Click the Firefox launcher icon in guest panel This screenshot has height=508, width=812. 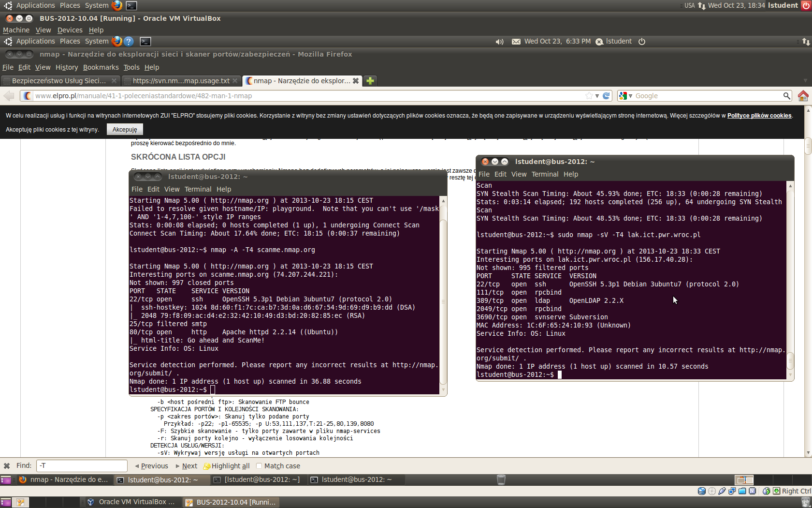tap(116, 42)
